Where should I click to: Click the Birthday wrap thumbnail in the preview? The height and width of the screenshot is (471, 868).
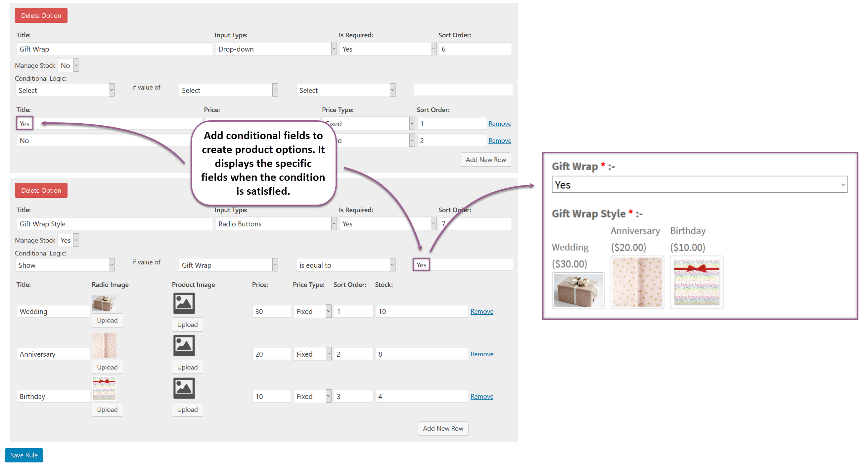click(696, 282)
